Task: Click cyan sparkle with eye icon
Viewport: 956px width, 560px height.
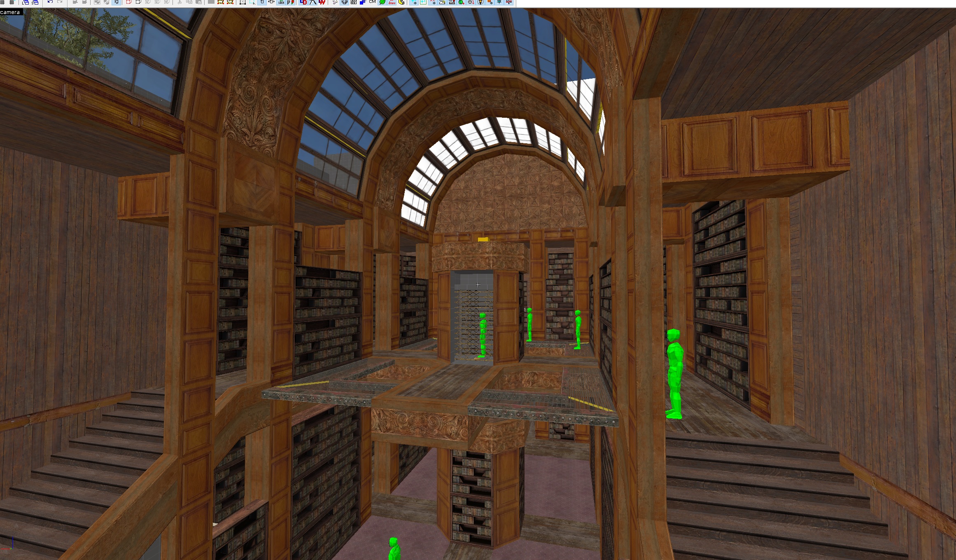Action: pos(414,2)
